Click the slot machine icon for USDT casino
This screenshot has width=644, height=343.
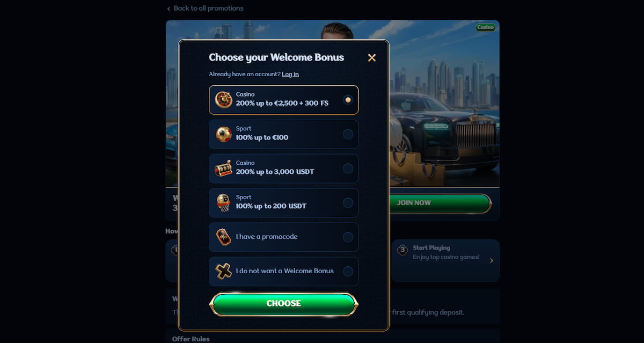[x=223, y=169]
